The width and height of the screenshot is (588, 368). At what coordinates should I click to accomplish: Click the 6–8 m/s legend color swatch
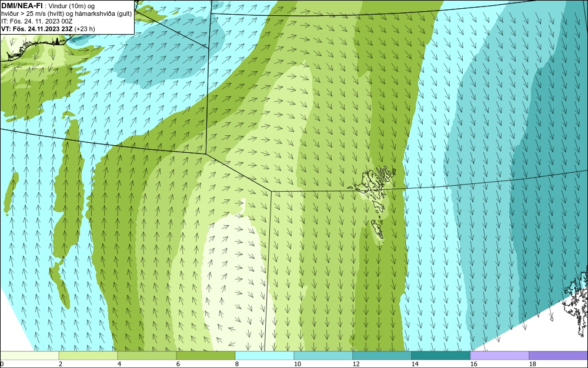205,356
